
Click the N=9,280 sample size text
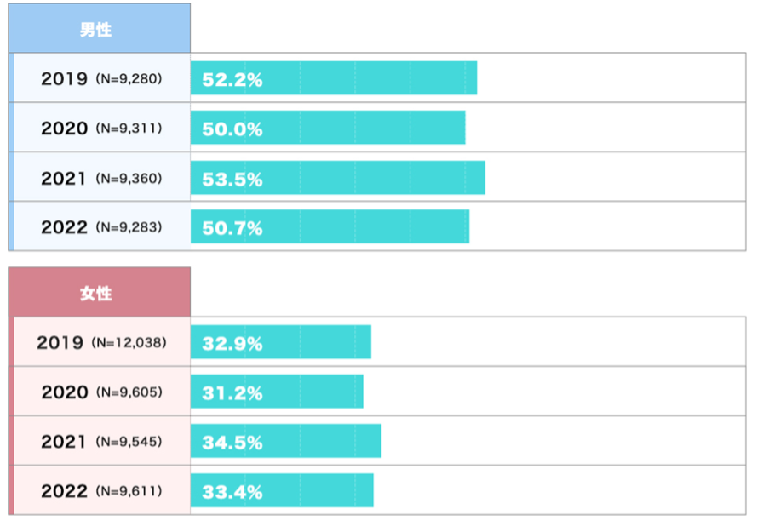click(x=129, y=79)
